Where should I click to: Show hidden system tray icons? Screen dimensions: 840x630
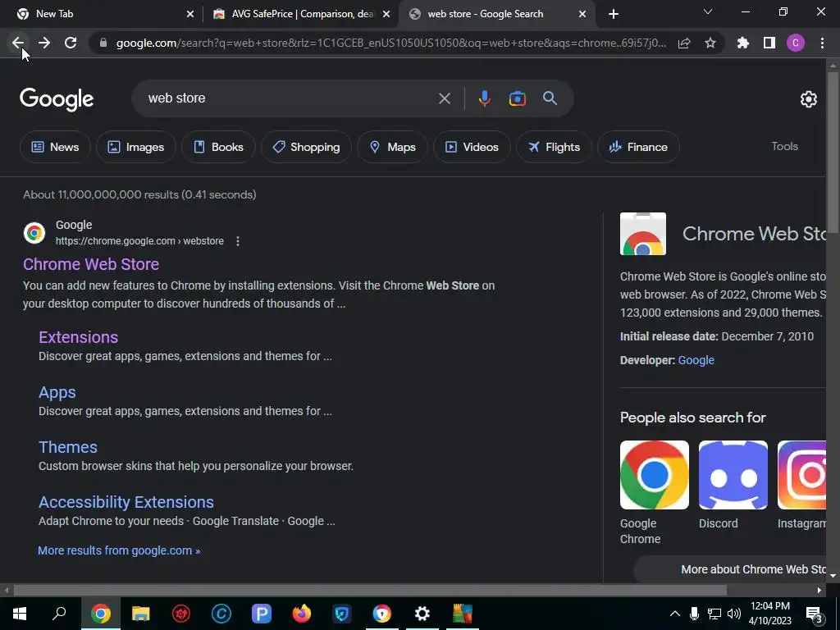675,614
